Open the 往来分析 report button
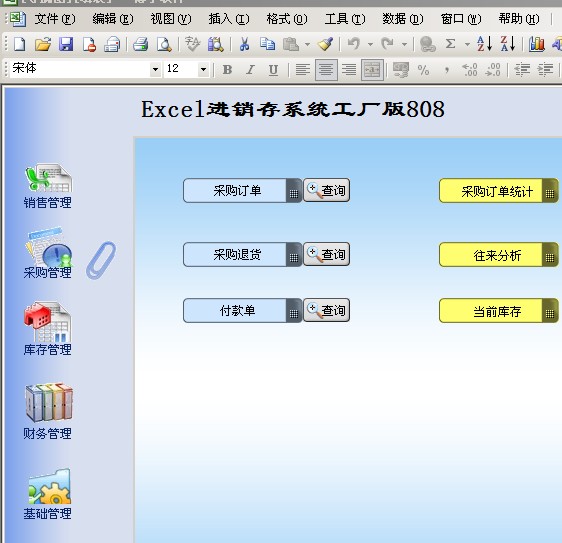 (x=499, y=255)
